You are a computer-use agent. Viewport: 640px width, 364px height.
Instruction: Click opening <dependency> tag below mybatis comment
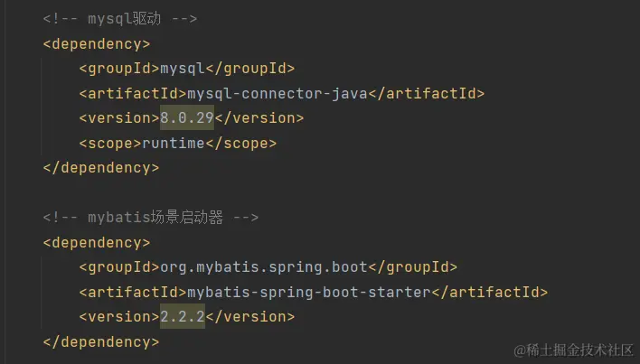tap(97, 243)
